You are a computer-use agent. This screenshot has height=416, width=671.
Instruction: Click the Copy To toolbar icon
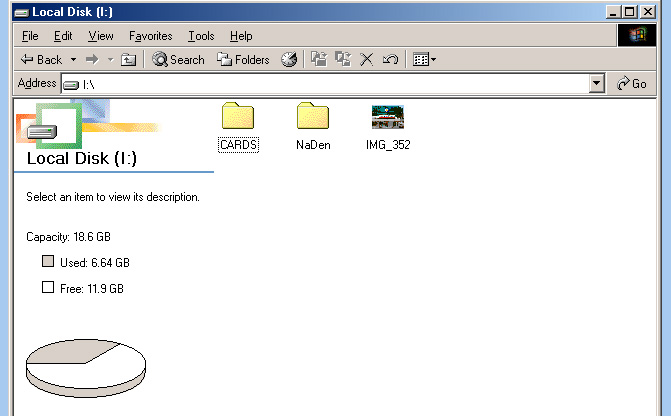(x=343, y=59)
